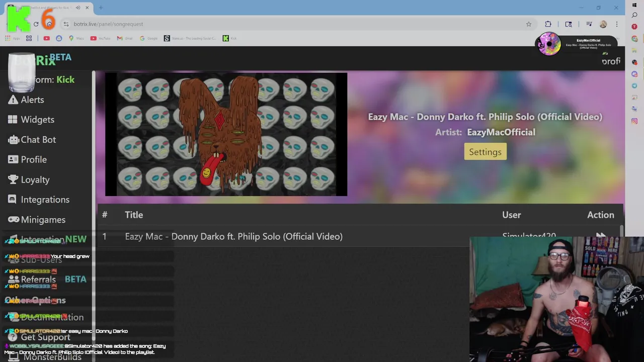Open Get Support in sidebar
This screenshot has height=362, width=644.
pyautogui.click(x=40, y=337)
